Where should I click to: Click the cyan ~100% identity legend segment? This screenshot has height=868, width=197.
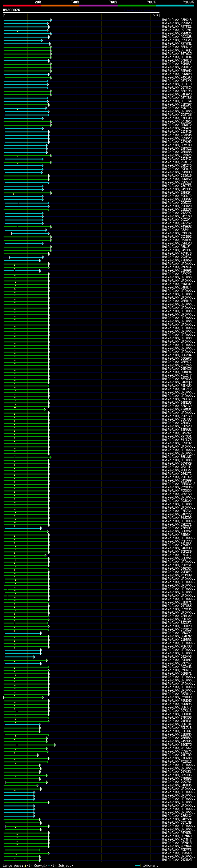pyautogui.click(x=175, y=6)
